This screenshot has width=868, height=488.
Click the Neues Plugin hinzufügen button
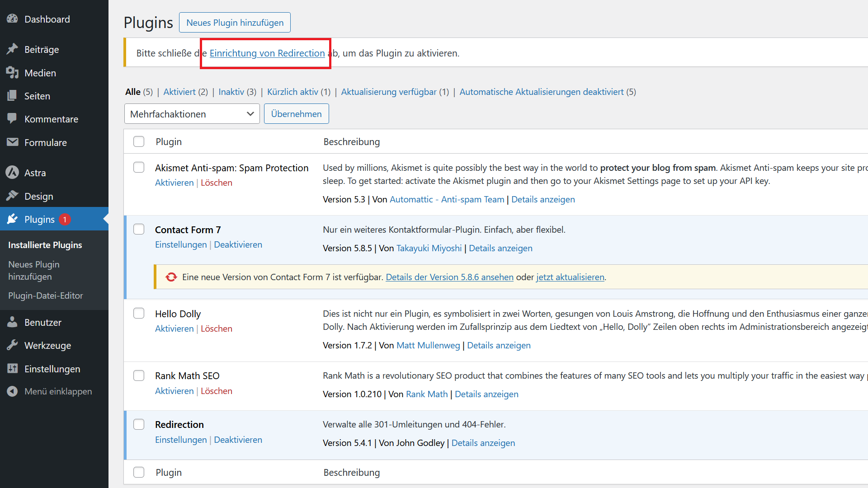[235, 23]
